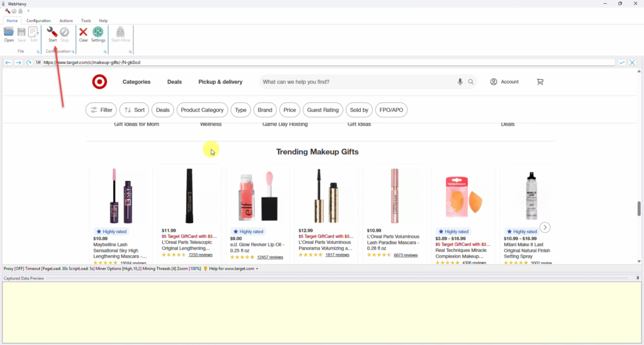Click the Sold by filter pill
The image size is (644, 345).
359,110
